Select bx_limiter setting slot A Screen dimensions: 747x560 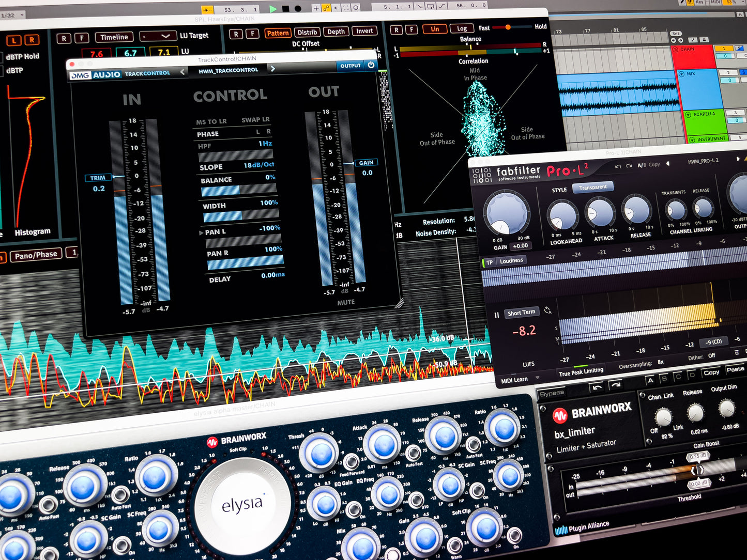(650, 381)
